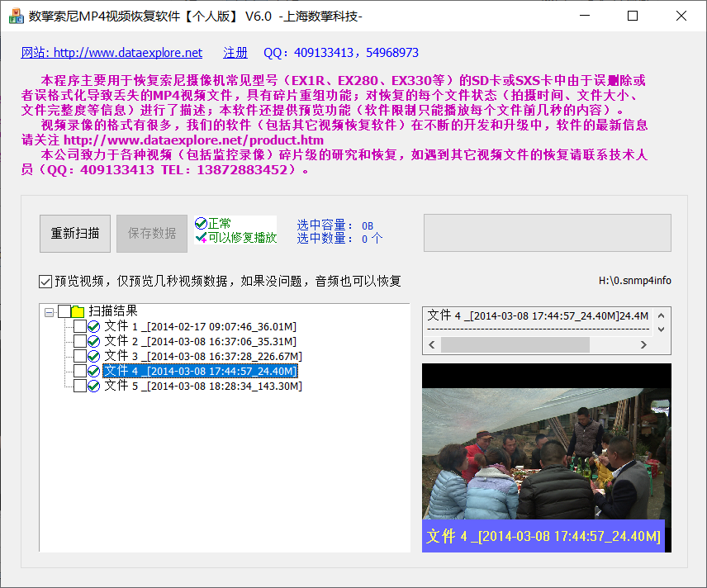
Task: Tick the checkbox for 文件 3
Action: (x=80, y=356)
